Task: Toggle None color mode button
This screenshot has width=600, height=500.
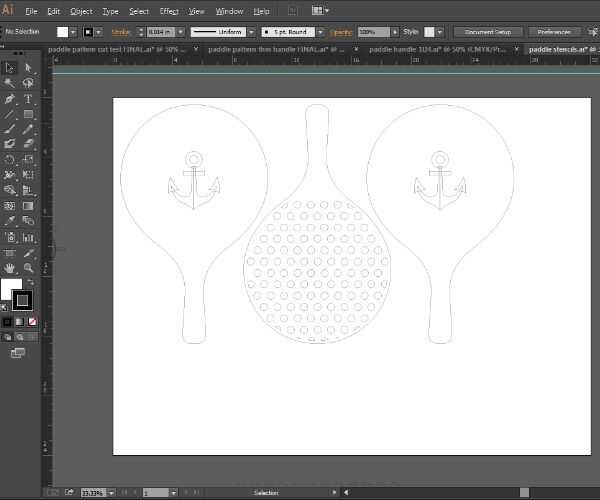Action: 33,322
